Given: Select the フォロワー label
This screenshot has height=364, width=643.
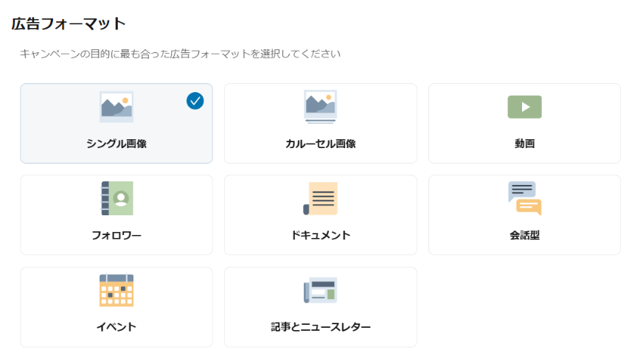Looking at the screenshot, I should click(117, 235).
